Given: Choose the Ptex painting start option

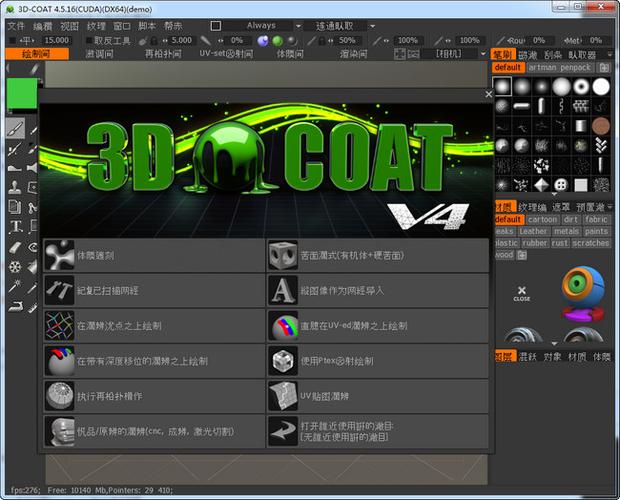Looking at the screenshot, I should [x=378, y=361].
